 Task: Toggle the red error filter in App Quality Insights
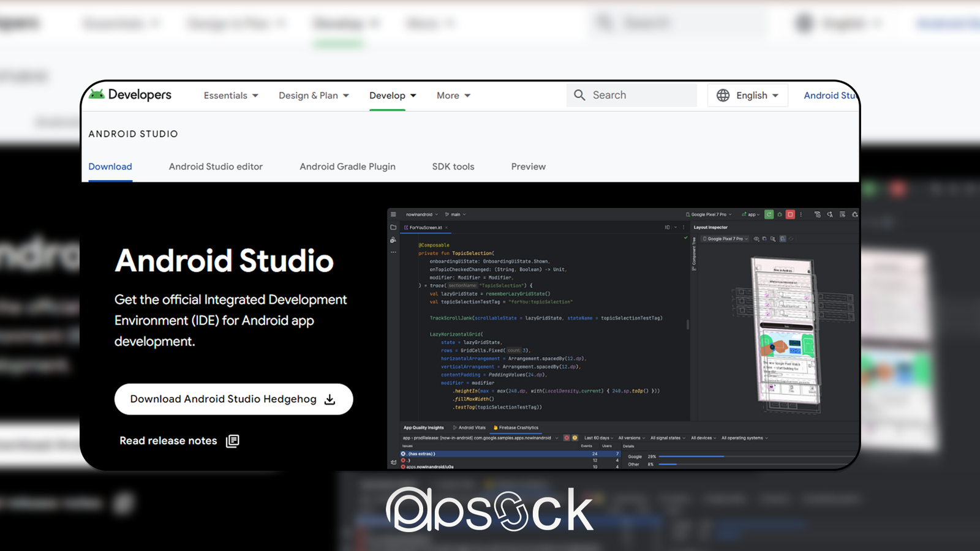567,438
